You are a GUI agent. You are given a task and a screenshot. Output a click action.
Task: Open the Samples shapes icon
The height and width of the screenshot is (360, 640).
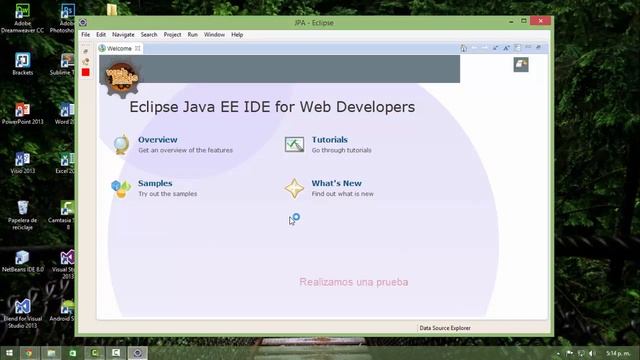121,189
